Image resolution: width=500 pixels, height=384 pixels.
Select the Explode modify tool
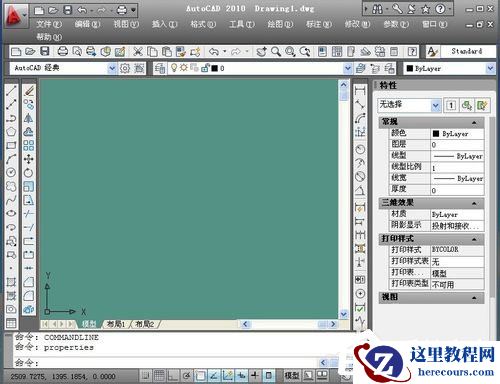click(x=29, y=309)
